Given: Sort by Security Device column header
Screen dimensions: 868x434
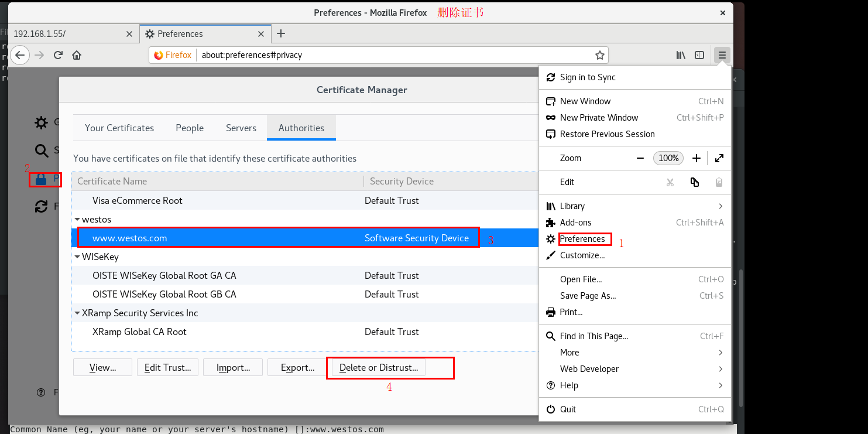Looking at the screenshot, I should pyautogui.click(x=451, y=182).
